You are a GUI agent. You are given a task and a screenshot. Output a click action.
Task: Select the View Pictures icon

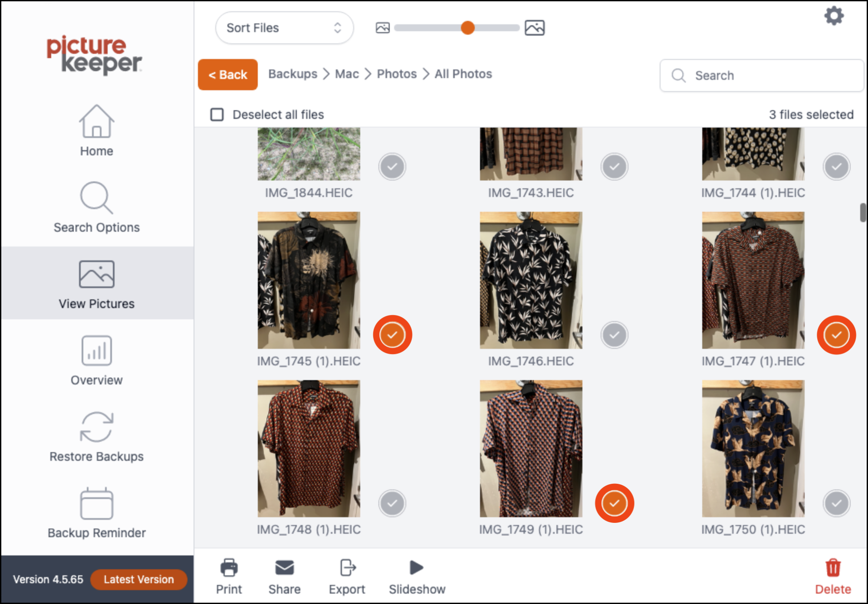(96, 274)
